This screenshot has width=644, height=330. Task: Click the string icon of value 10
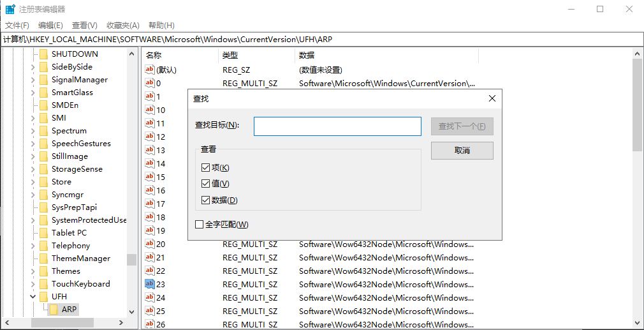point(150,110)
